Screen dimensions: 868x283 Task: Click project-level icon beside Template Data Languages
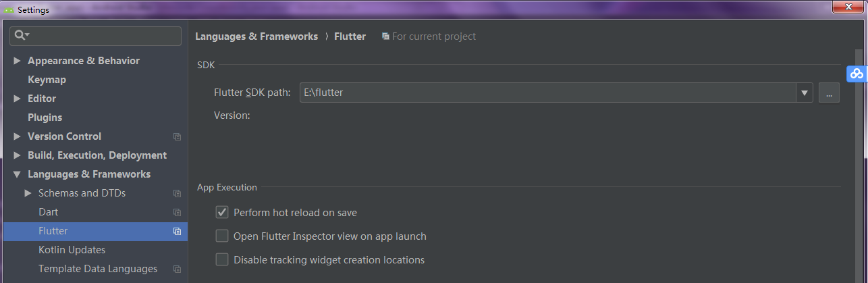click(177, 269)
